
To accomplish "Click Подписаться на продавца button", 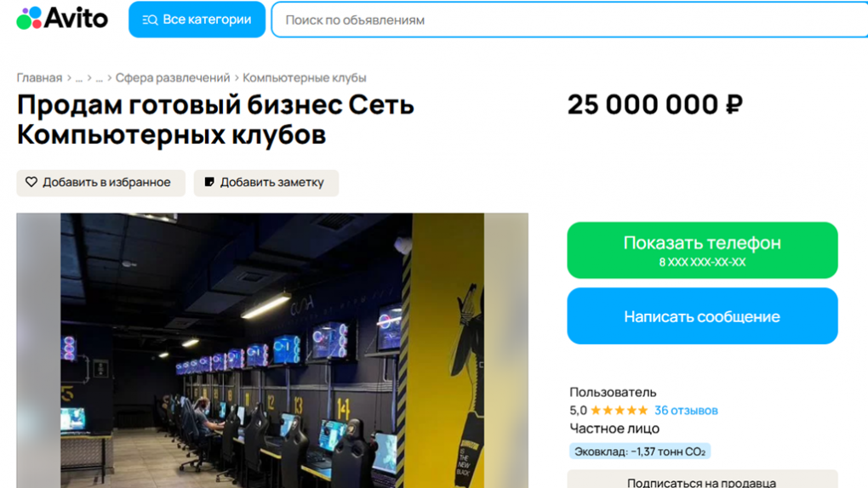I will 702,479.
